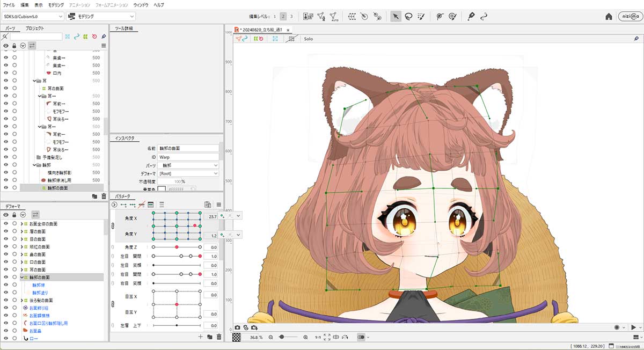Create a rotation deformer from toolbar
This screenshot has height=350, width=644.
click(364, 17)
